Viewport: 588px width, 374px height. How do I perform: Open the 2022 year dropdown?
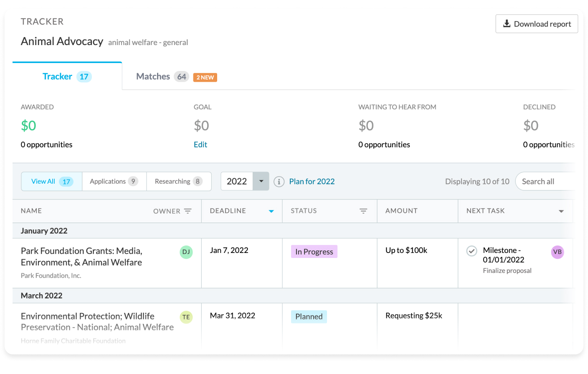click(x=261, y=181)
